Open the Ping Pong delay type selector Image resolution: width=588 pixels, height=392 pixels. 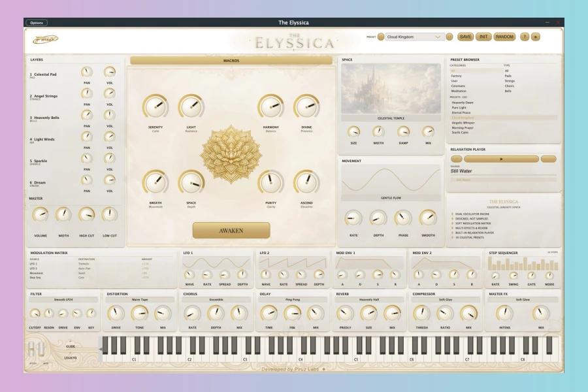(x=293, y=300)
